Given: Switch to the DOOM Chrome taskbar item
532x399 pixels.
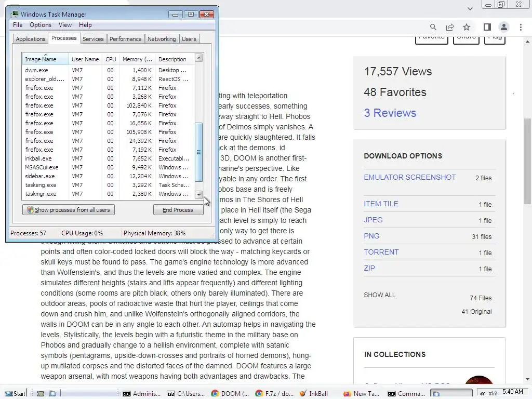Looking at the screenshot, I should (x=230, y=394).
